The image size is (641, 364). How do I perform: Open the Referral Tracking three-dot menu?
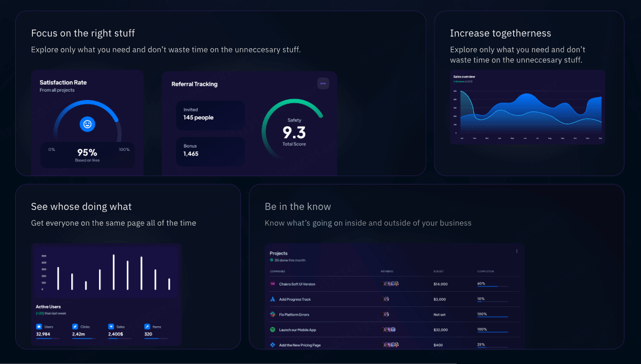(x=323, y=83)
